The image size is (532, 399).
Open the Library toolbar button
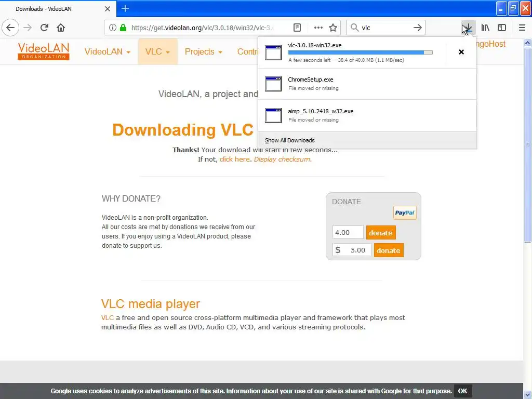485,28
